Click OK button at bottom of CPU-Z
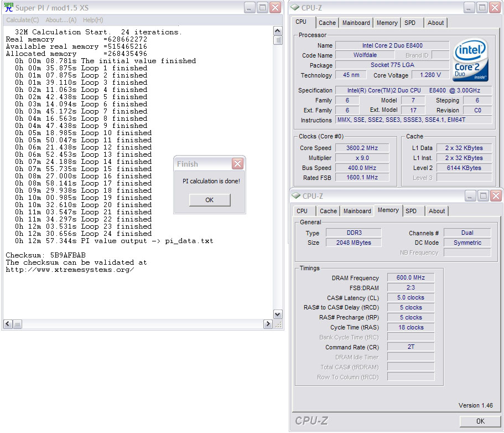Screen dimensions: 504x433 480,421
